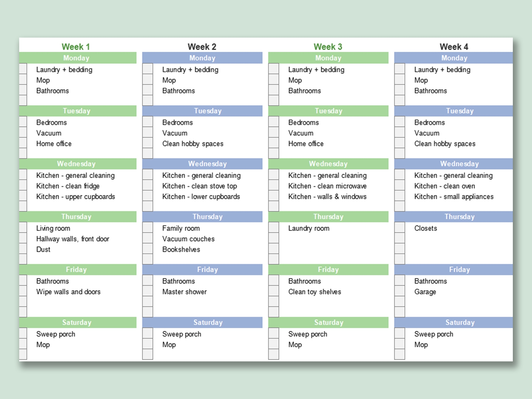Select the Week 4 column title
This screenshot has width=532, height=399.
pyautogui.click(x=454, y=47)
